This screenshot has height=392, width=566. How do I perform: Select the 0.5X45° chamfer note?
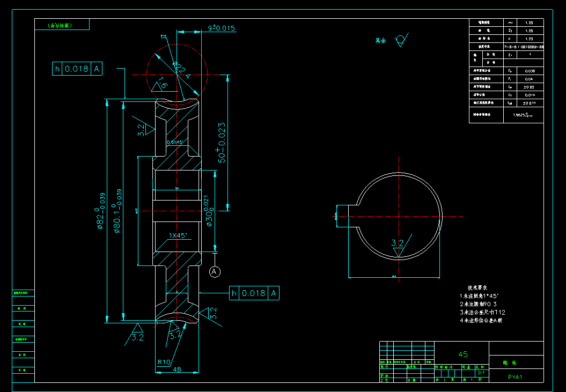(175, 142)
